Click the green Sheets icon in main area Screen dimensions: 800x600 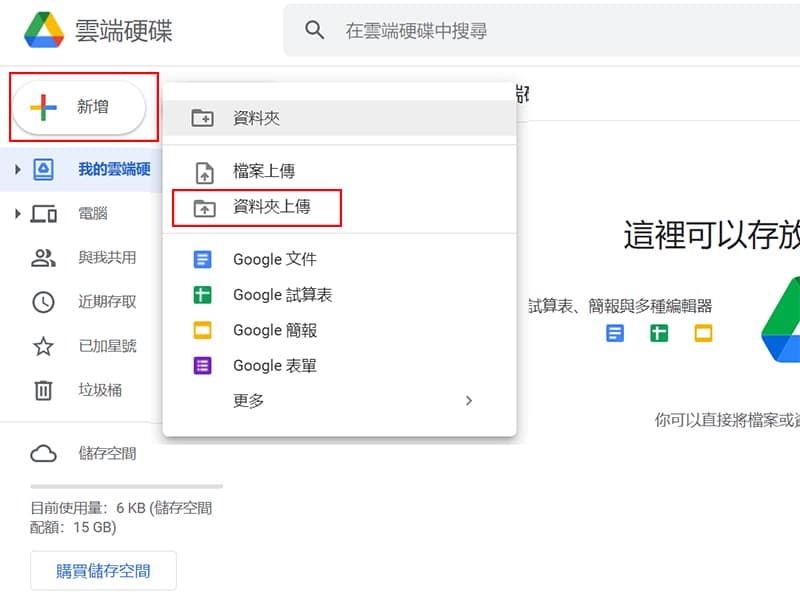[659, 334]
